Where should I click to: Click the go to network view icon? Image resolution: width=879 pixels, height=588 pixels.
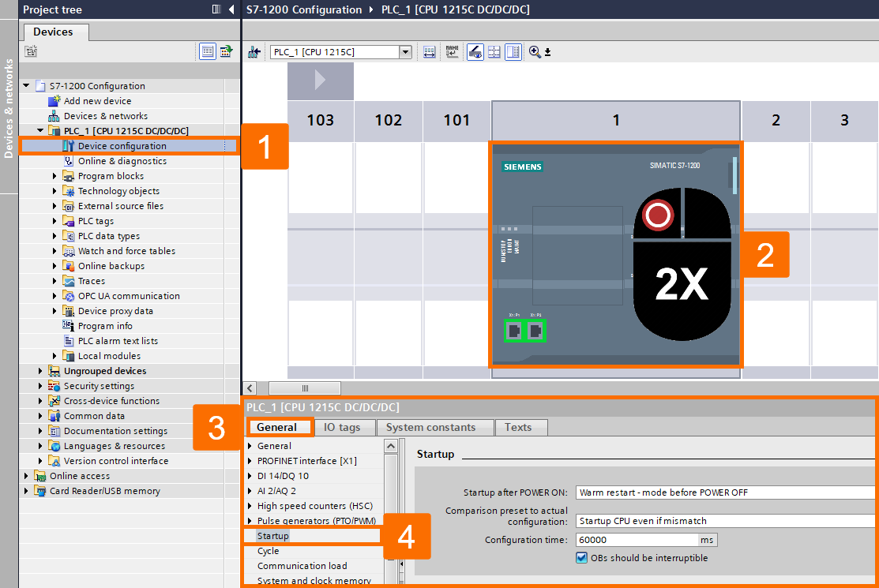(254, 52)
